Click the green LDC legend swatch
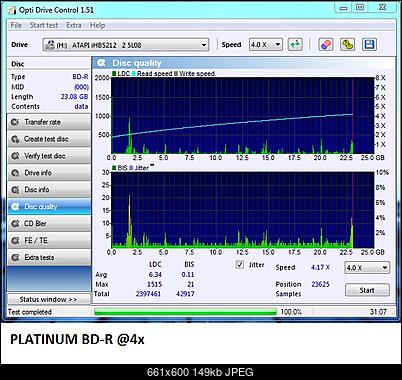The width and height of the screenshot is (402, 380). (114, 74)
